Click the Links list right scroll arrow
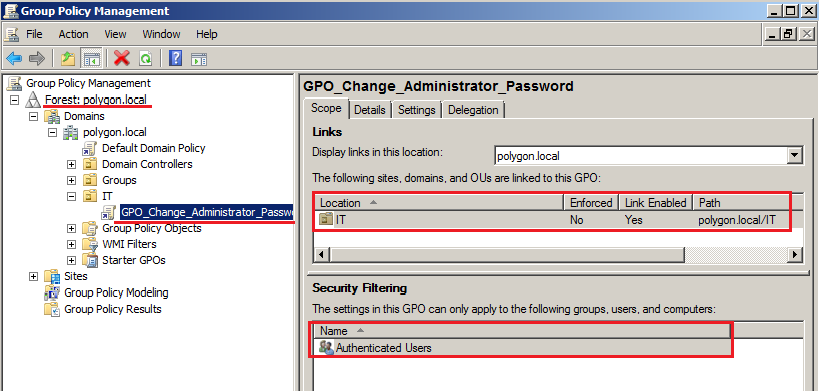The height and width of the screenshot is (391, 820). (795, 255)
